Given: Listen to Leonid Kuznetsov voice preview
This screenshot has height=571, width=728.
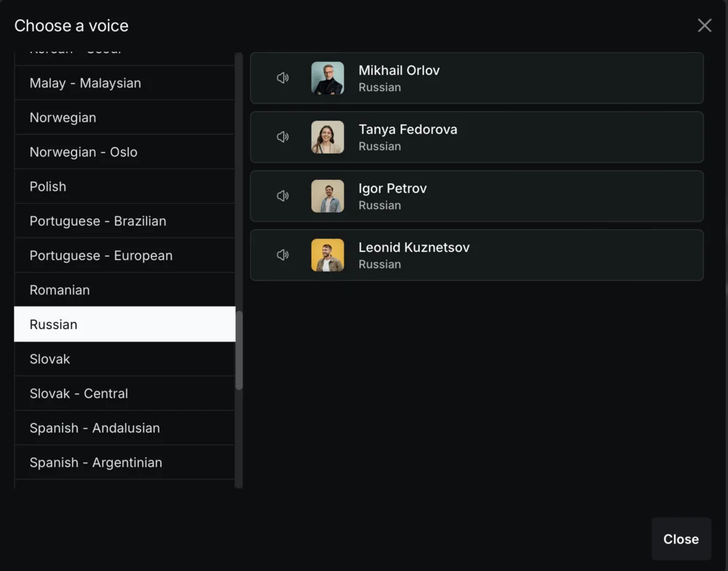Looking at the screenshot, I should pyautogui.click(x=283, y=255).
